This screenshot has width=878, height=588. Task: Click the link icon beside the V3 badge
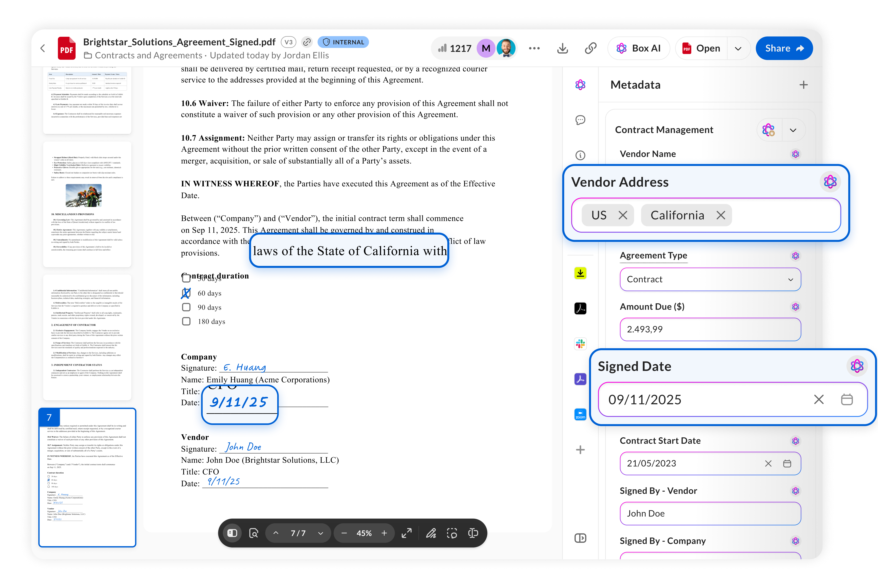(x=307, y=42)
